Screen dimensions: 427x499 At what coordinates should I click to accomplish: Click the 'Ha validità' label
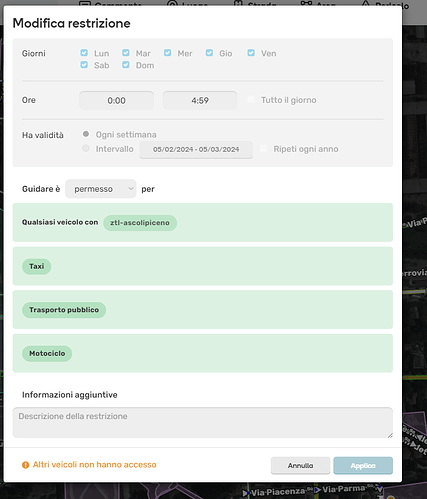[43, 135]
